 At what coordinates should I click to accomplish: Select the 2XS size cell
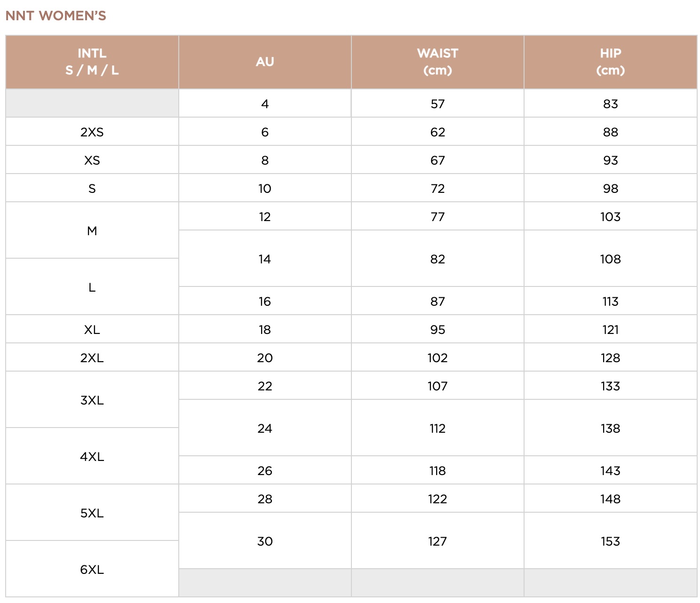coord(92,132)
